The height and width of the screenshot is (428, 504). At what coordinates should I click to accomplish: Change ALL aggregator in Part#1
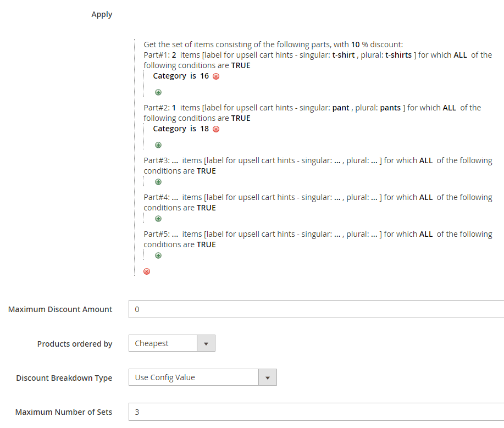[x=460, y=55]
